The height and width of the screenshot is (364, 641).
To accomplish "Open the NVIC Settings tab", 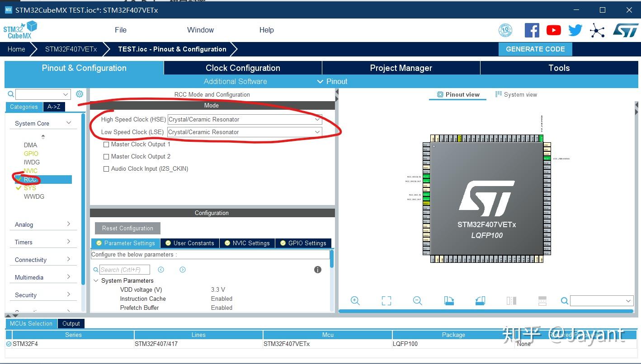I will coord(247,243).
